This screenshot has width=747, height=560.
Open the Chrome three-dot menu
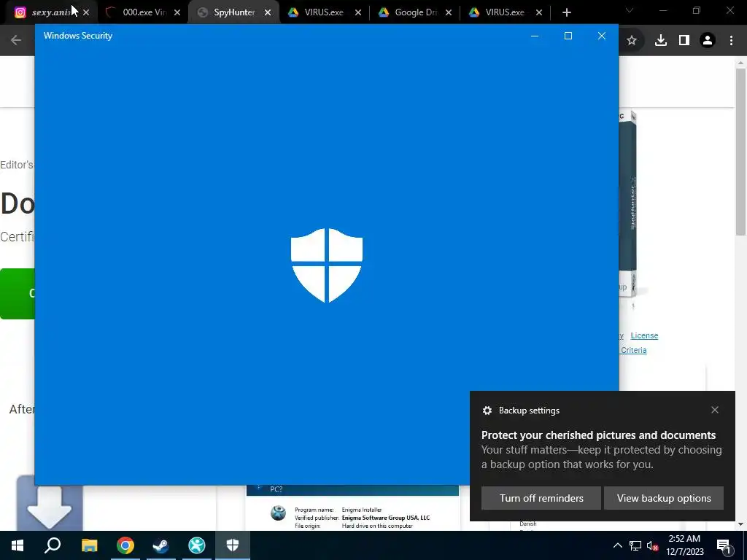click(731, 41)
